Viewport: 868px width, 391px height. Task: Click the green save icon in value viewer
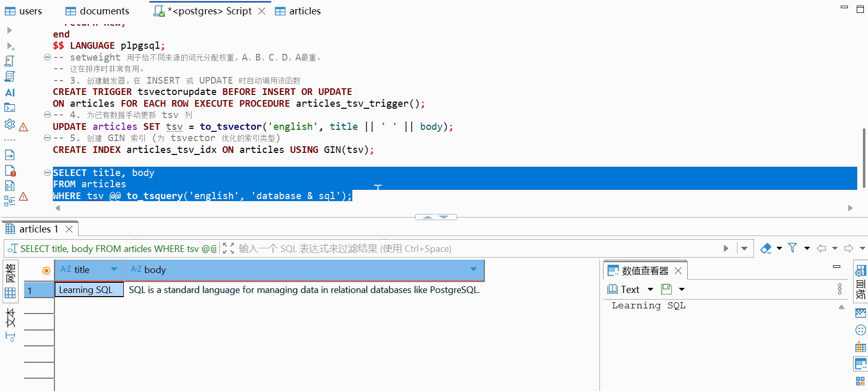pyautogui.click(x=667, y=289)
